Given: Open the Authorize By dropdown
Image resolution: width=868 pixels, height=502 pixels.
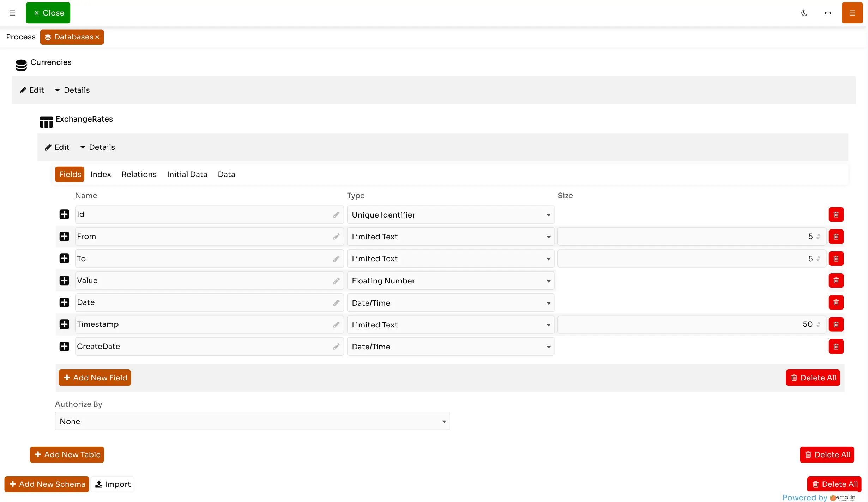Looking at the screenshot, I should (252, 421).
